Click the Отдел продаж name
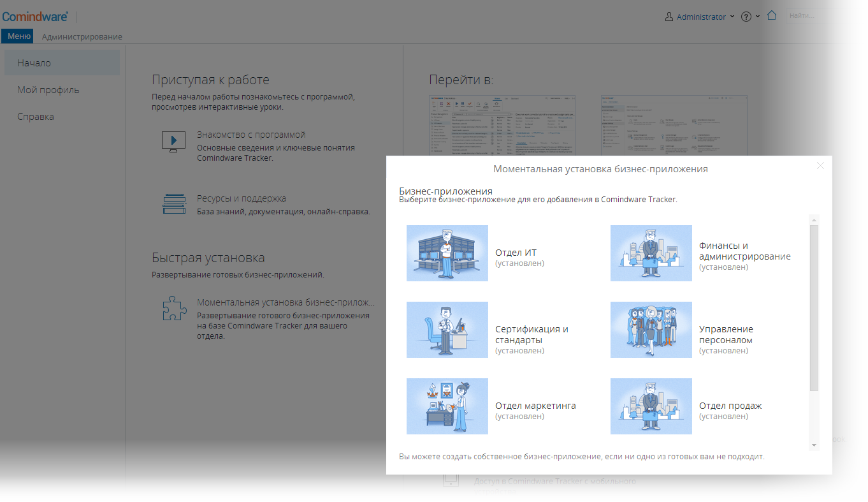This screenshot has width=868, height=502. (730, 406)
